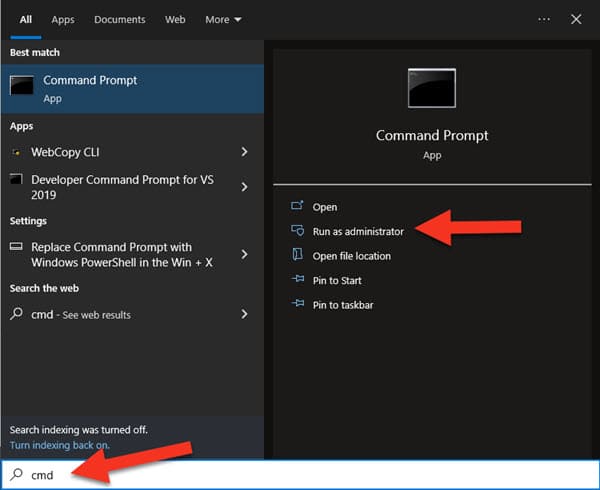600x490 pixels.
Task: Open Replace Command Prompt with PowerShell setting
Action: pos(132,255)
